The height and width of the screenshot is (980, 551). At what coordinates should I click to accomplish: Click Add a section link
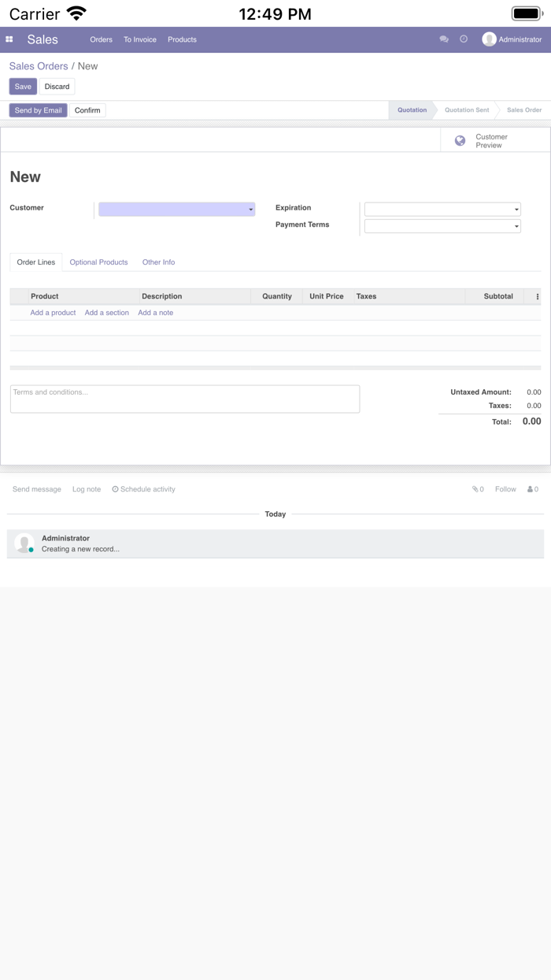pos(106,313)
